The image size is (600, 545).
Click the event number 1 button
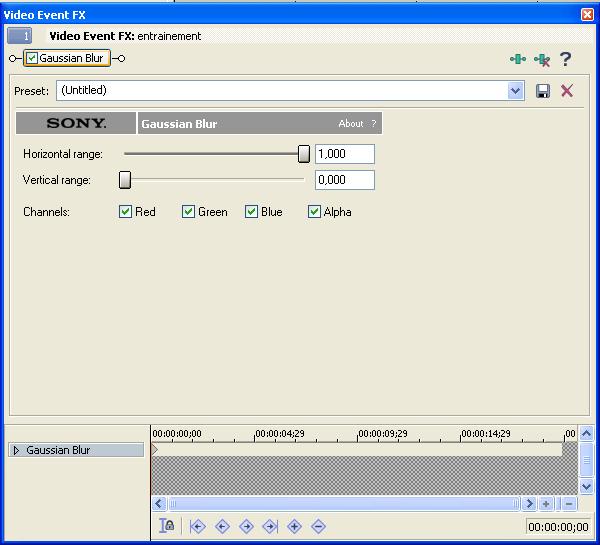pos(20,36)
